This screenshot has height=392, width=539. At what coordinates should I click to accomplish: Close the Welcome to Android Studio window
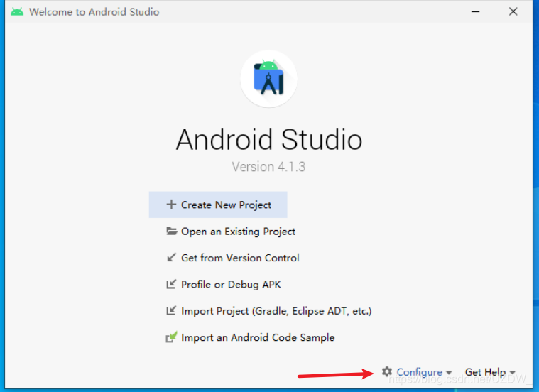click(x=513, y=11)
